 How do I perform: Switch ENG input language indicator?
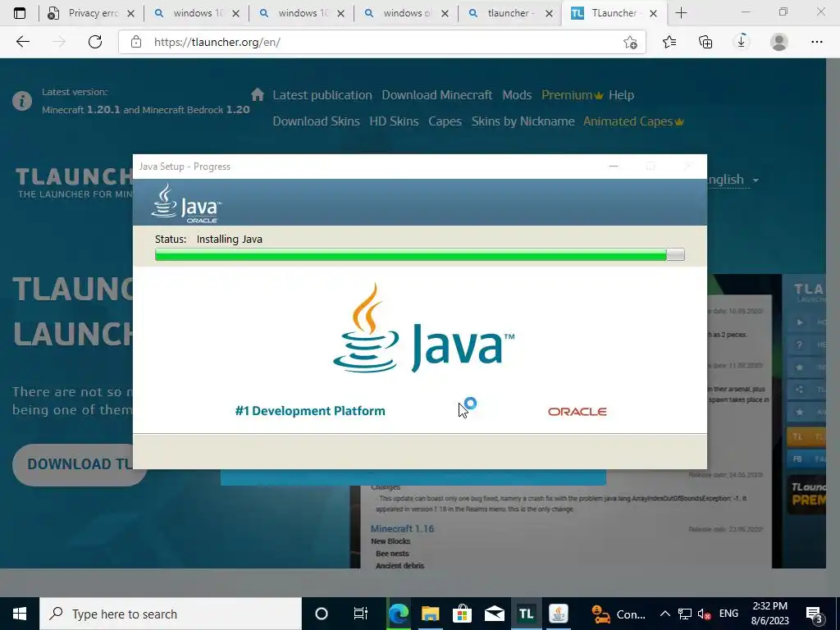point(728,614)
